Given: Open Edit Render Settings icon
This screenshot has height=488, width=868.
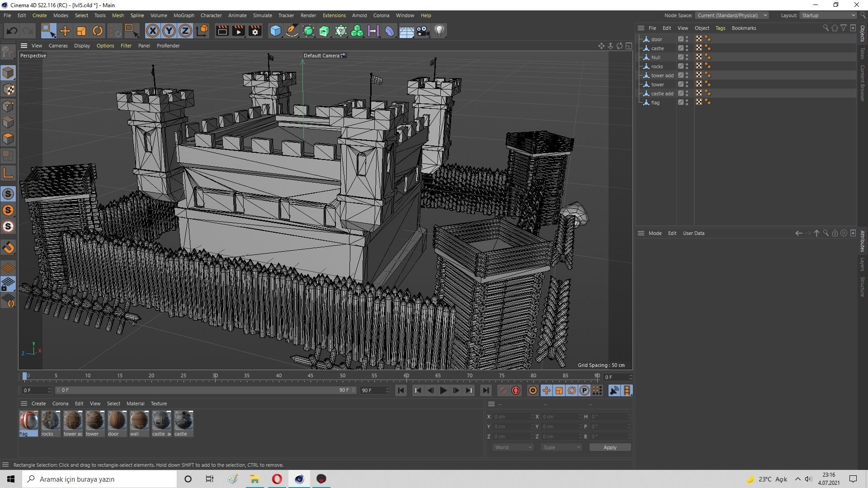Looking at the screenshot, I should 255,31.
